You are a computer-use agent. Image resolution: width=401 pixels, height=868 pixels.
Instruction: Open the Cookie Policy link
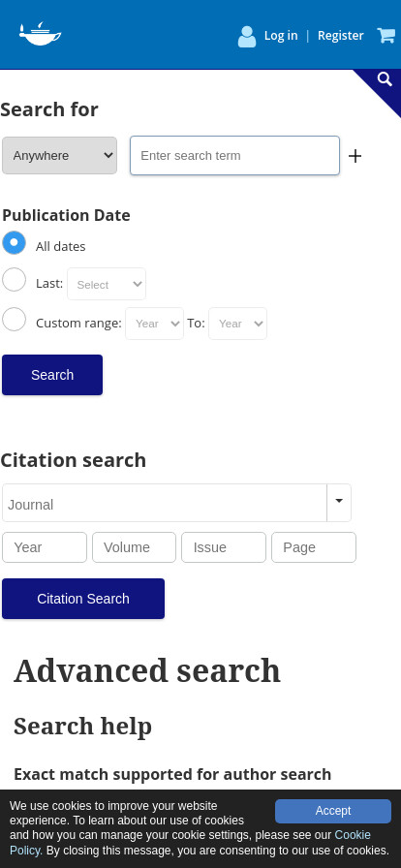pyautogui.click(x=190, y=843)
